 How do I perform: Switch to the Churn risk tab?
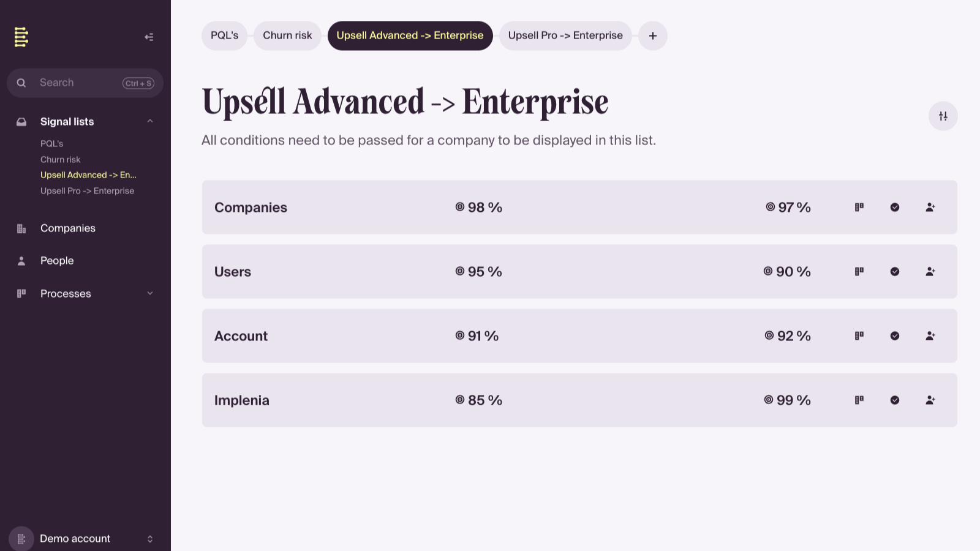tap(287, 36)
